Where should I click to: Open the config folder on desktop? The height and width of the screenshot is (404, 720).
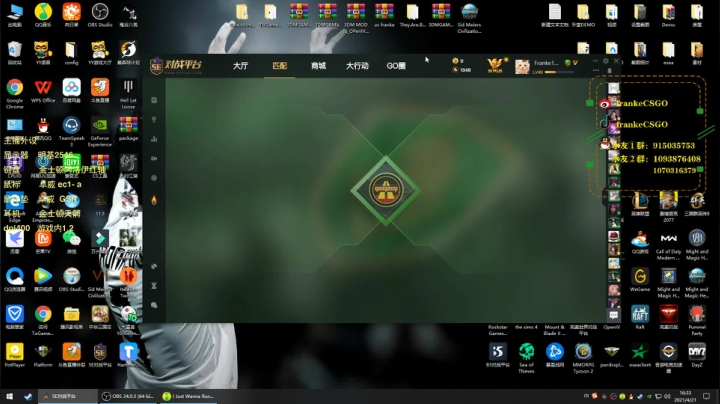coord(71,53)
